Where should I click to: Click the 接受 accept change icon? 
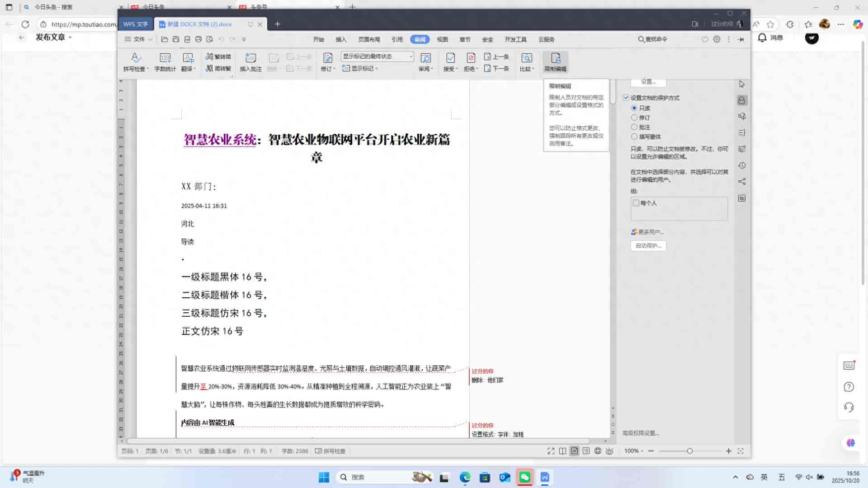click(450, 58)
